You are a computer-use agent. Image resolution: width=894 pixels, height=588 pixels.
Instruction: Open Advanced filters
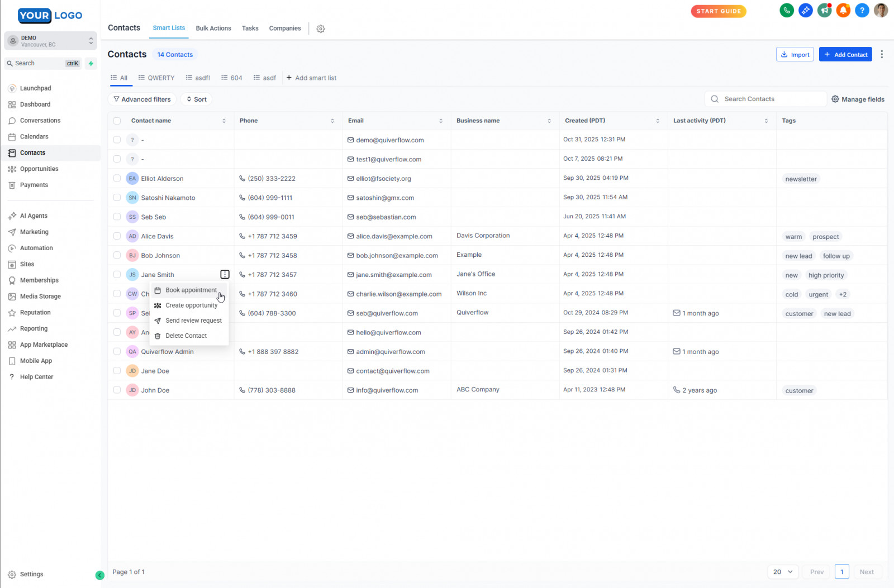tap(142, 99)
